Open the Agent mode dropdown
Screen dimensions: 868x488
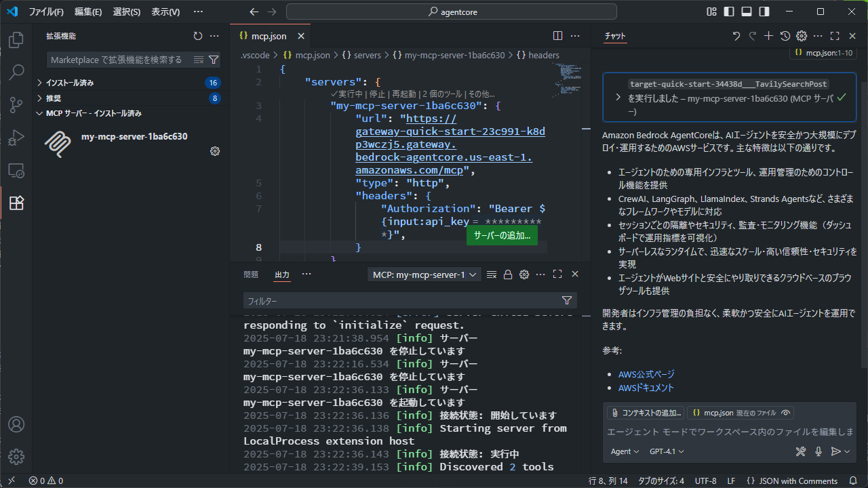pyautogui.click(x=625, y=451)
